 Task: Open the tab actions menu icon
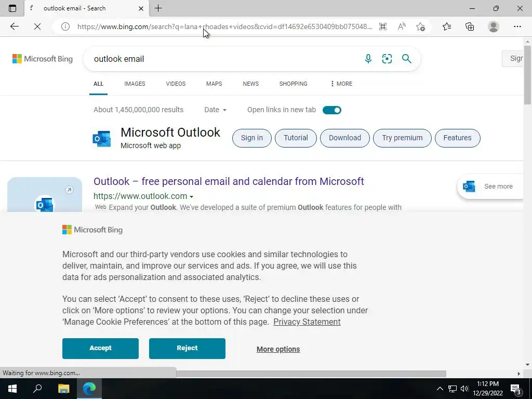pos(12,8)
